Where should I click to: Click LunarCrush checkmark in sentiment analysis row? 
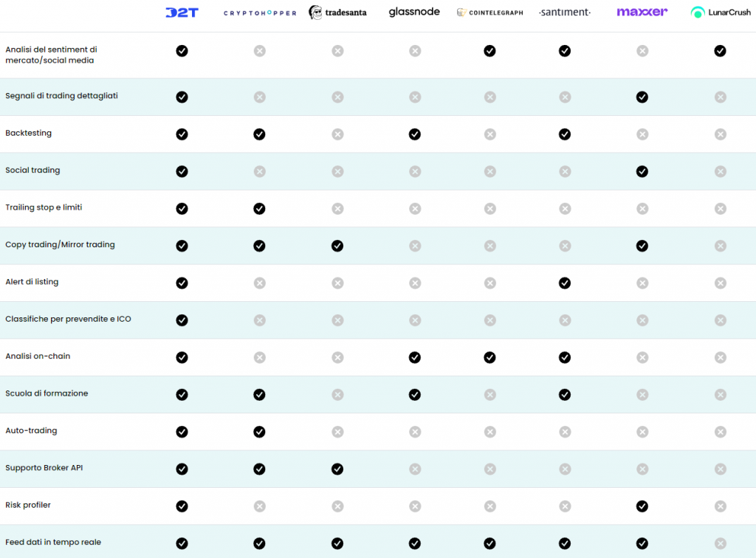[721, 51]
